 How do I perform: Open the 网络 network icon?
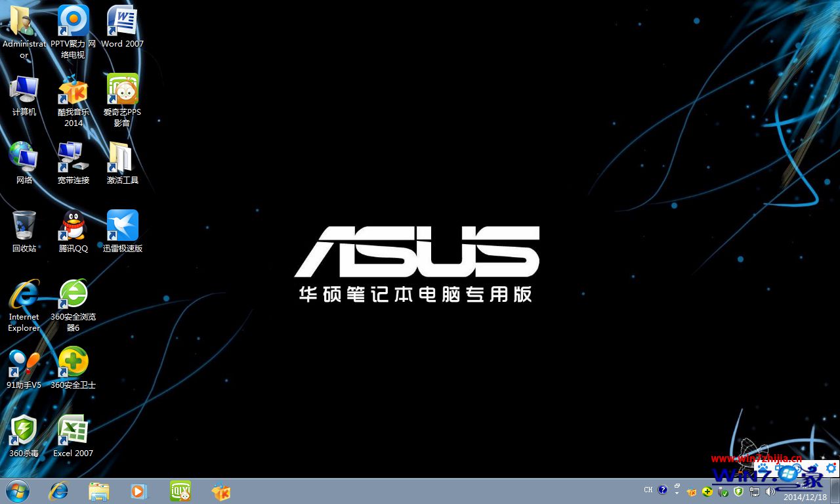[24, 156]
